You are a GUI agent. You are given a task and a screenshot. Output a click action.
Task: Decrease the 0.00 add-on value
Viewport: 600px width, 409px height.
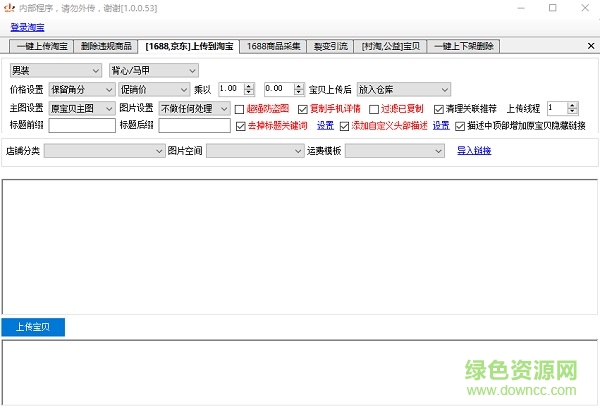click(x=299, y=92)
